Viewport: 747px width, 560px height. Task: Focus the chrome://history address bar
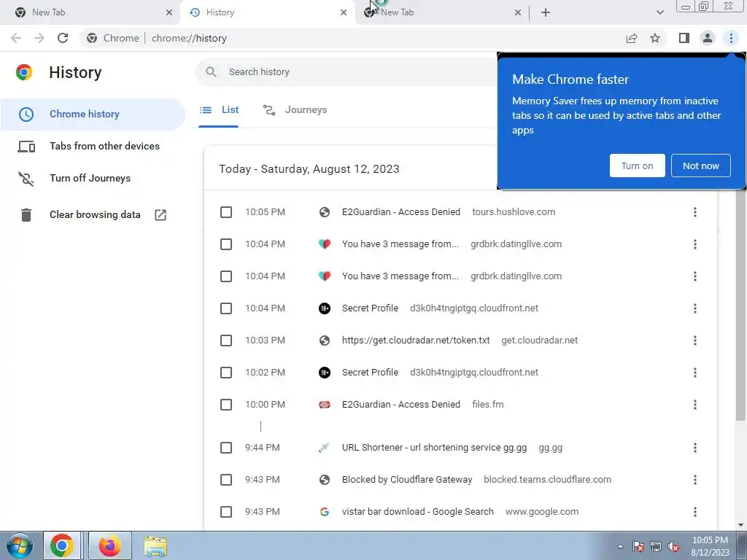352,38
